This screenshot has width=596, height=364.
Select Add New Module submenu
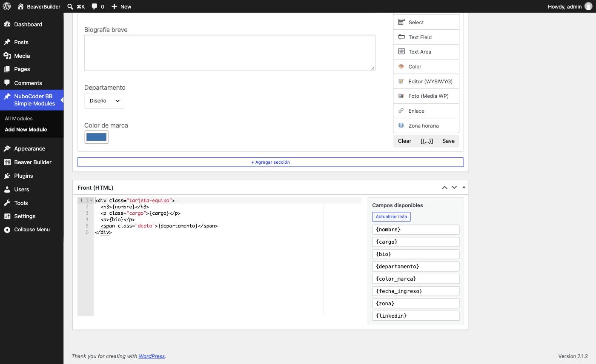point(26,130)
